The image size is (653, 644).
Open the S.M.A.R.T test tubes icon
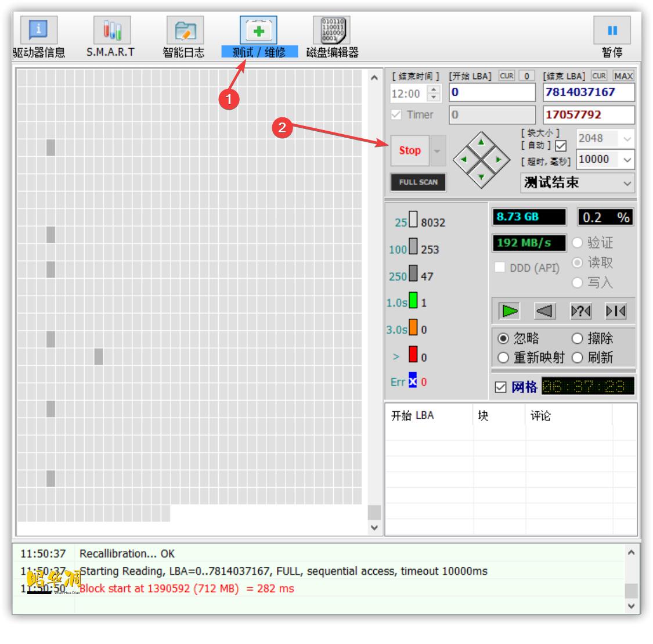[x=111, y=30]
